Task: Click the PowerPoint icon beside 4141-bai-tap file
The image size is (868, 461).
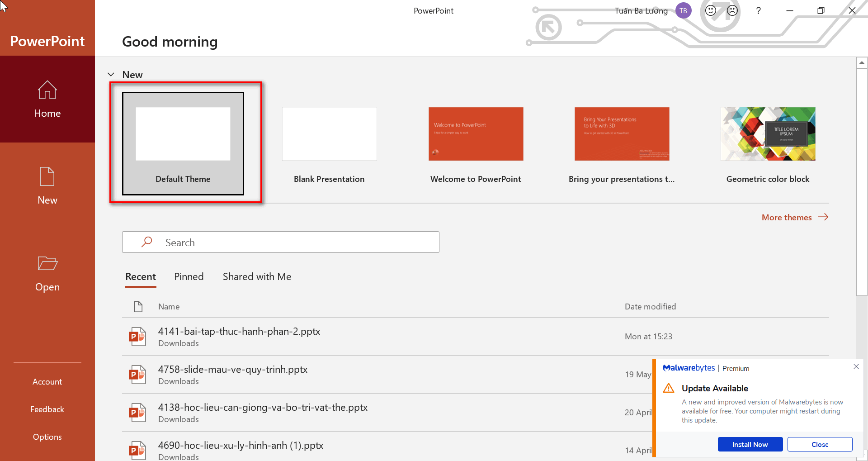Action: pos(137,337)
